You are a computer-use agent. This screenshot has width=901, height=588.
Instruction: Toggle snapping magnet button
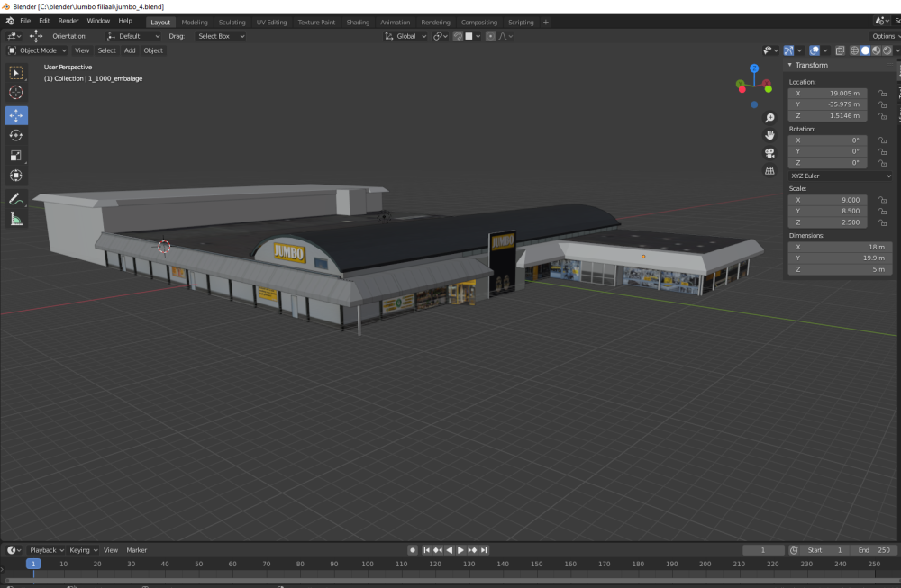pos(458,36)
